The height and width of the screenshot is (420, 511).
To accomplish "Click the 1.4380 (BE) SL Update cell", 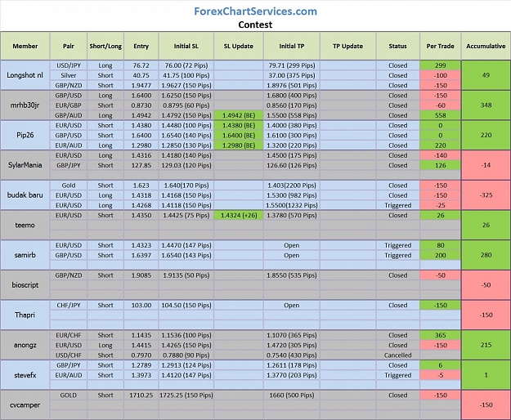I will (239, 125).
